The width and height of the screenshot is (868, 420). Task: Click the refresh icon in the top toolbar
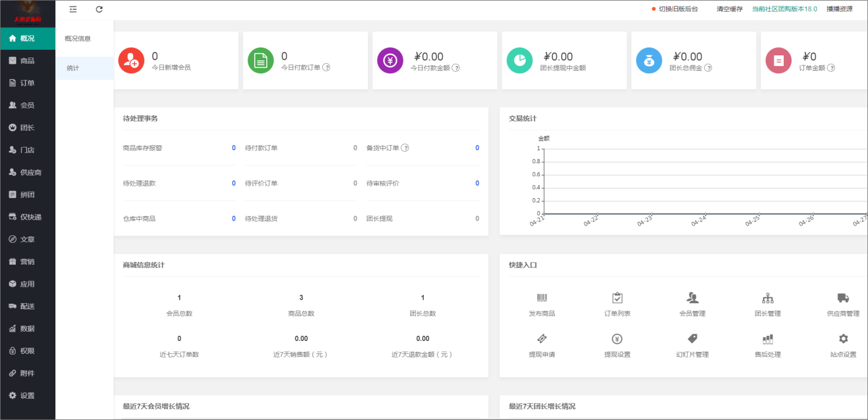click(x=99, y=9)
